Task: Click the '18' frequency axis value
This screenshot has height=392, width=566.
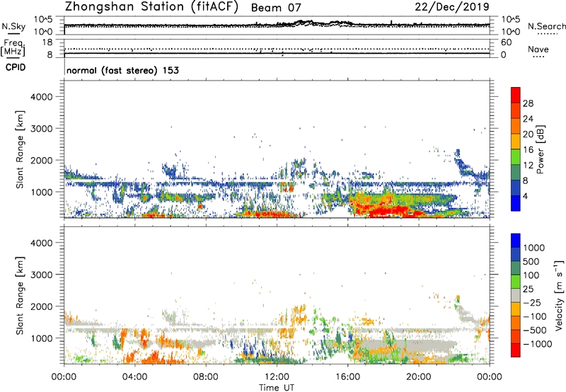Action: 47,42
